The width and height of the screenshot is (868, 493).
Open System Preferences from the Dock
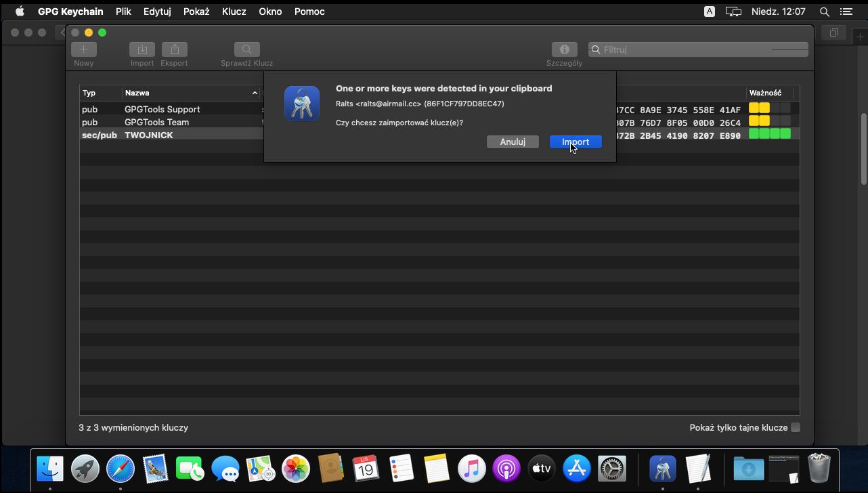tap(612, 468)
